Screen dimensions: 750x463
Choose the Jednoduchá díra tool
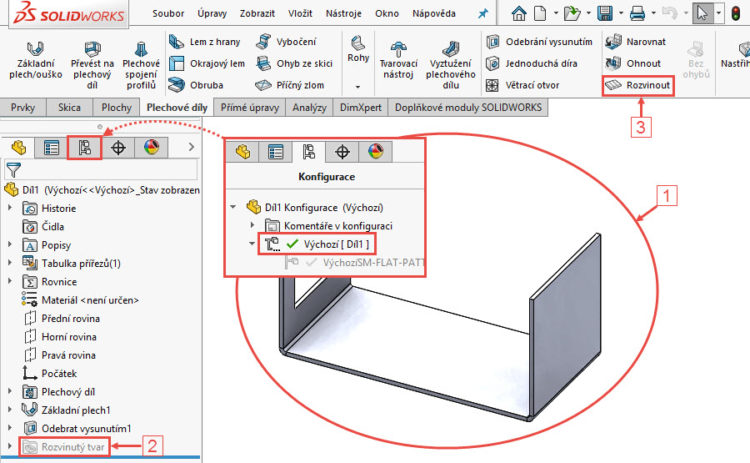coord(531,63)
